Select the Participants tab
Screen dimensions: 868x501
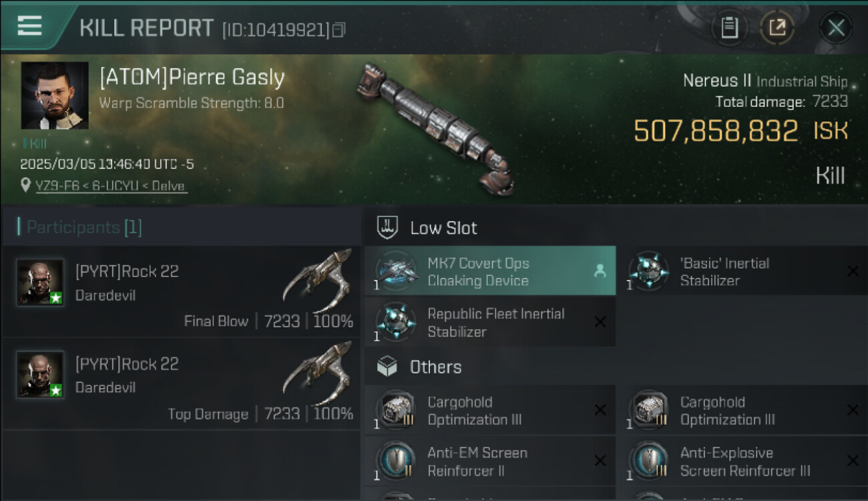click(x=83, y=227)
